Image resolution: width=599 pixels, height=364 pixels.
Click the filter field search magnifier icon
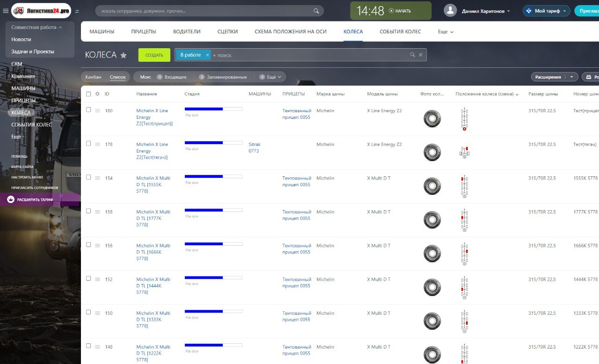click(x=413, y=55)
